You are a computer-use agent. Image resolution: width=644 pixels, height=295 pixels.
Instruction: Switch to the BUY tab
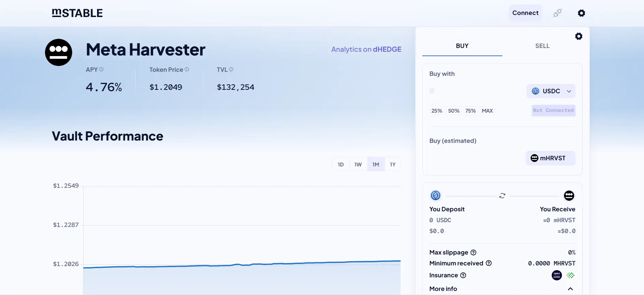pyautogui.click(x=462, y=46)
